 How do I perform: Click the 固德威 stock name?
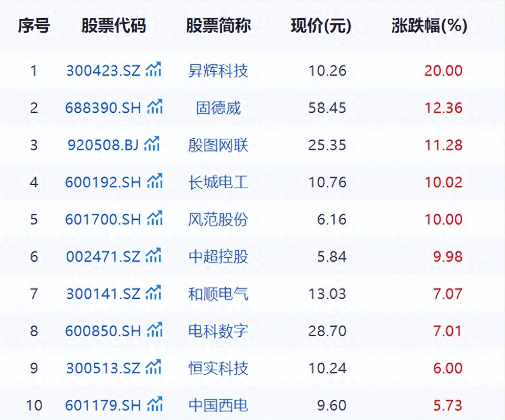click(x=218, y=108)
